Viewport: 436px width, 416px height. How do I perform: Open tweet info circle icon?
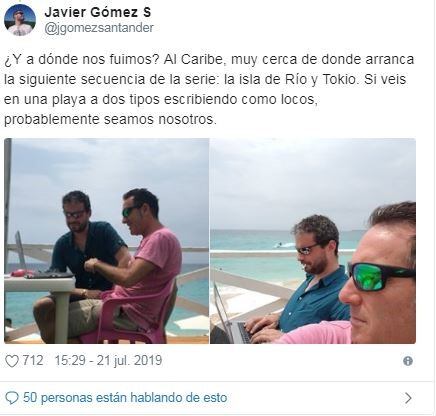pos(408,361)
